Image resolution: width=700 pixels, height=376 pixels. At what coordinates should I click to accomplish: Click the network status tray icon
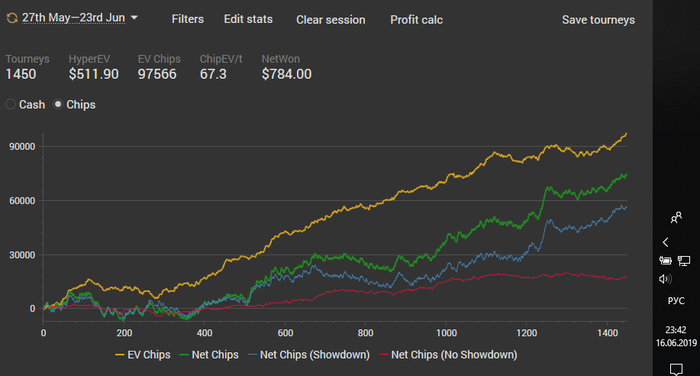684,261
